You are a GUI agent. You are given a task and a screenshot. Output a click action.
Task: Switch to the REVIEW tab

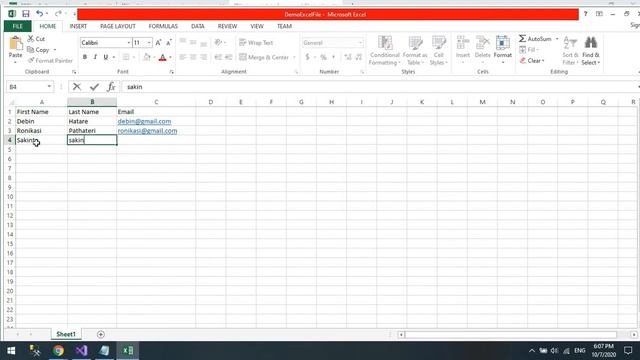[x=227, y=26]
